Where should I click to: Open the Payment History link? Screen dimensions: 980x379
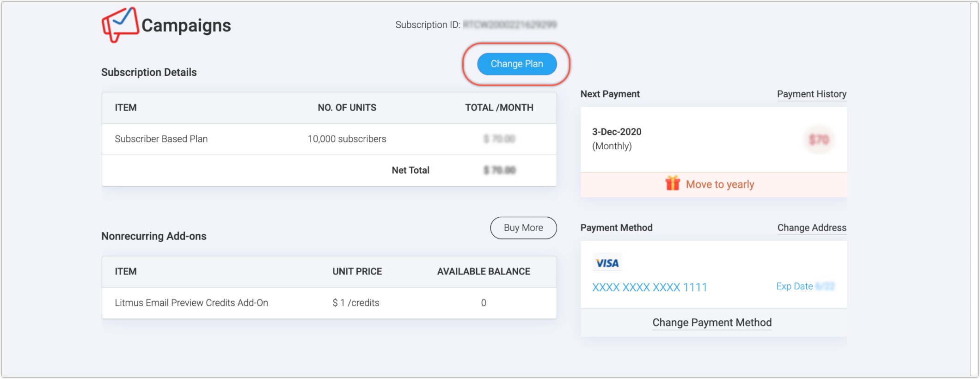tap(811, 94)
